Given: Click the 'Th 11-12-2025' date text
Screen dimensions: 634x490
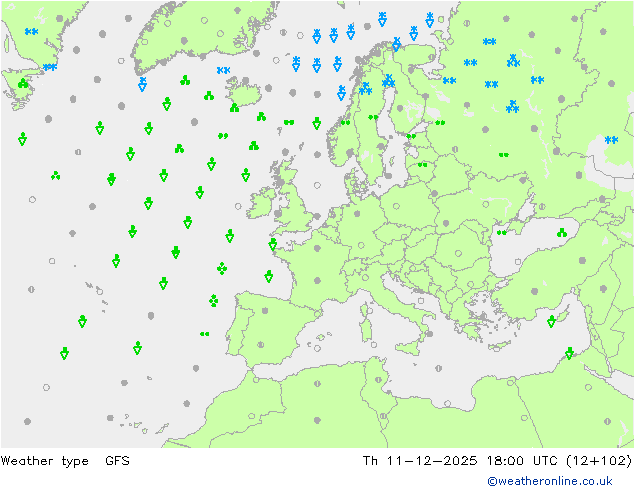Looking at the screenshot, I should point(420,460).
